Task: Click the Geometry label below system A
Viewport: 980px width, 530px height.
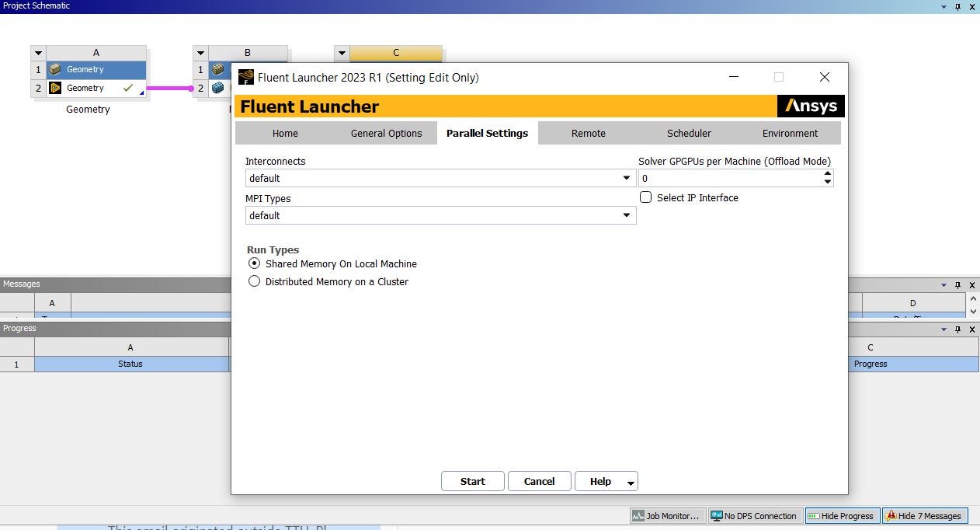Action: 88,110
